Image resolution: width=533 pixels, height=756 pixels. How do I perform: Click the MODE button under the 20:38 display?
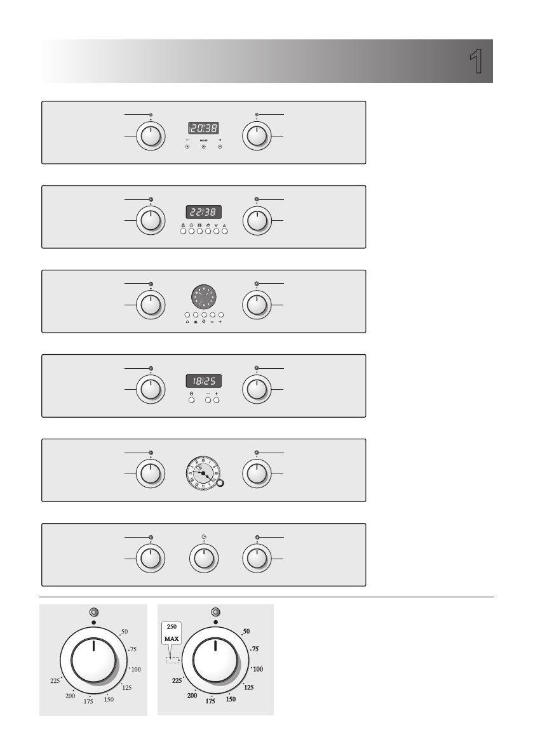click(203, 147)
